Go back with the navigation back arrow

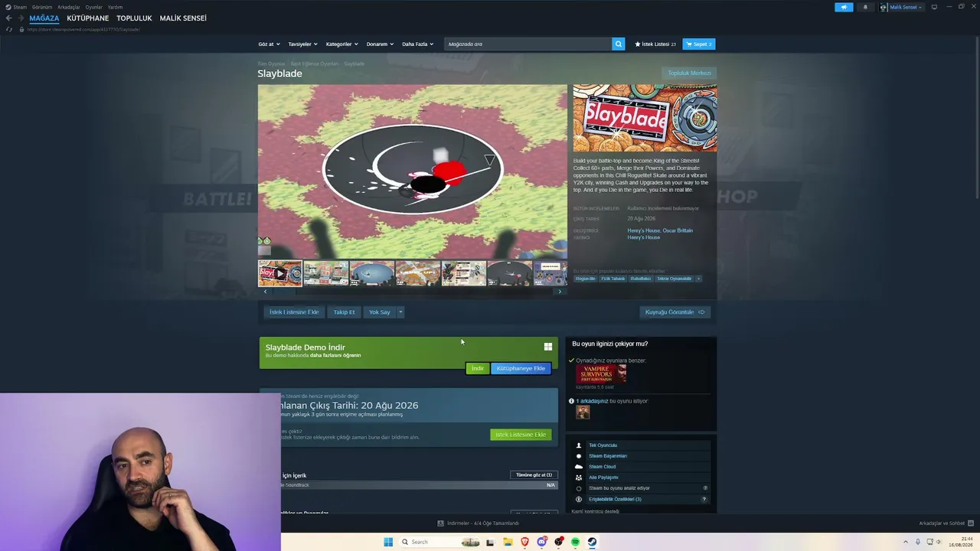click(9, 18)
